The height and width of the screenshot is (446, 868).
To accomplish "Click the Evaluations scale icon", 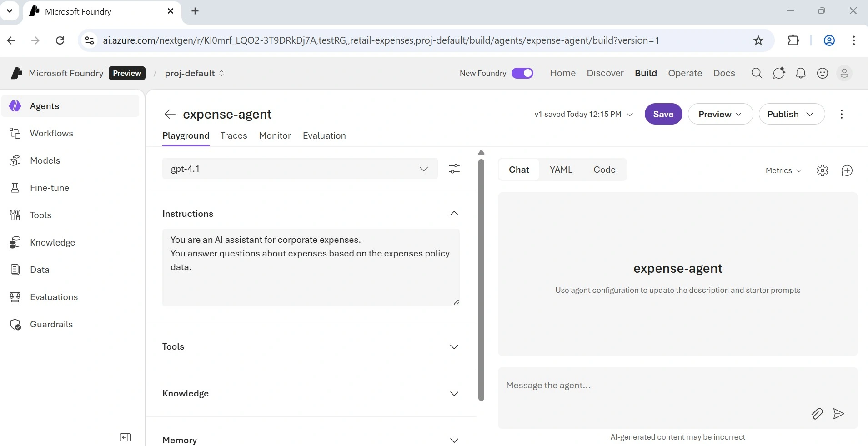I will coord(15,297).
